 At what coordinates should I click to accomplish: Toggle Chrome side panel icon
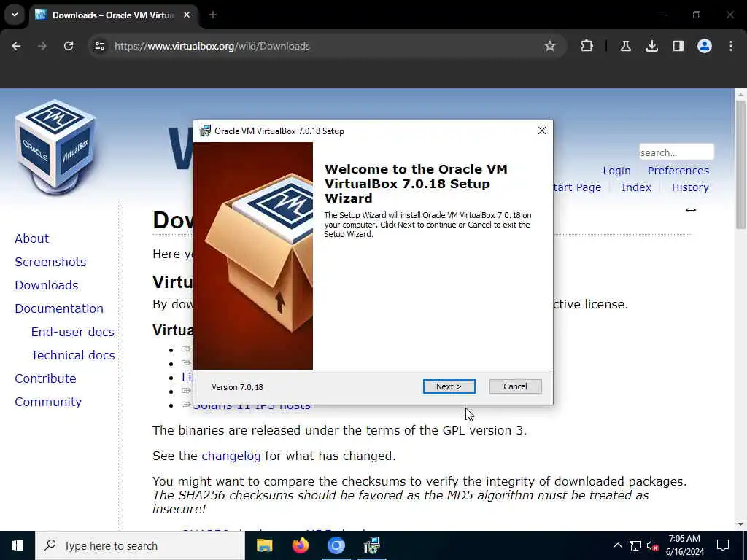point(678,46)
